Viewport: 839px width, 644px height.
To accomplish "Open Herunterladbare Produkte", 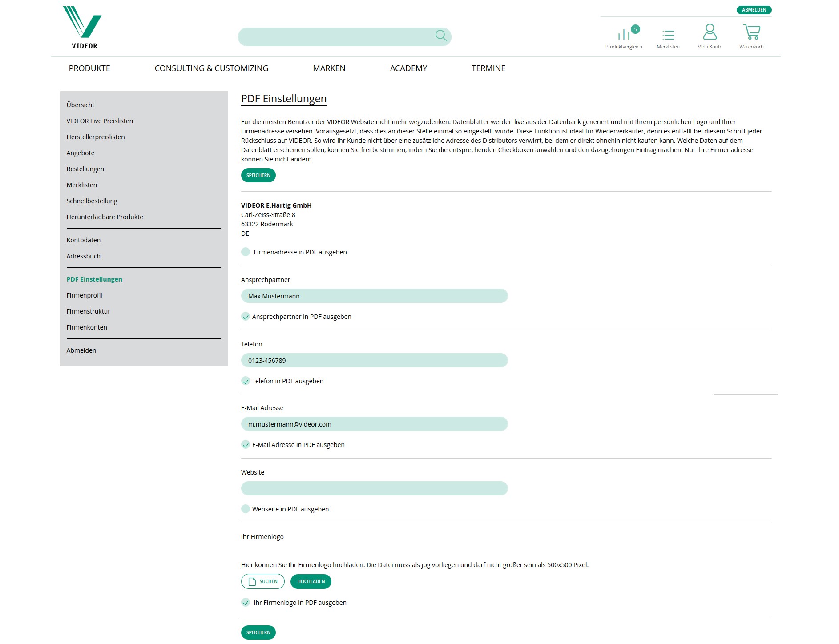I will 105,217.
